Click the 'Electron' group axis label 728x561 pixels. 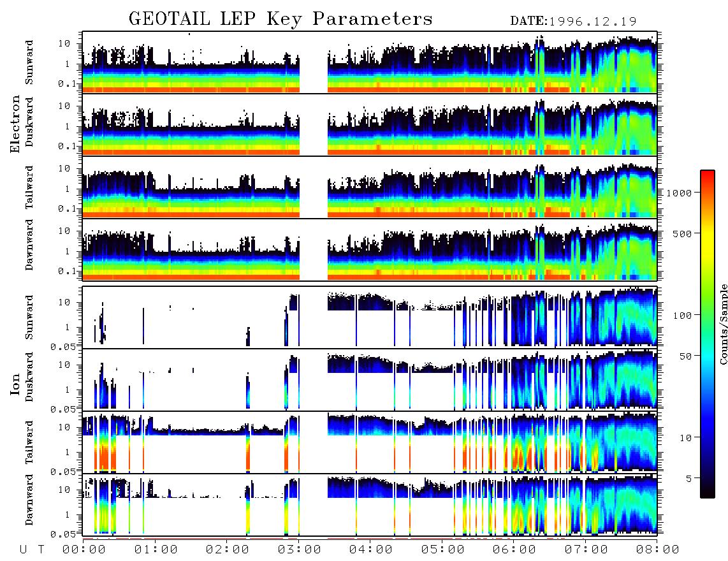pyautogui.click(x=15, y=124)
